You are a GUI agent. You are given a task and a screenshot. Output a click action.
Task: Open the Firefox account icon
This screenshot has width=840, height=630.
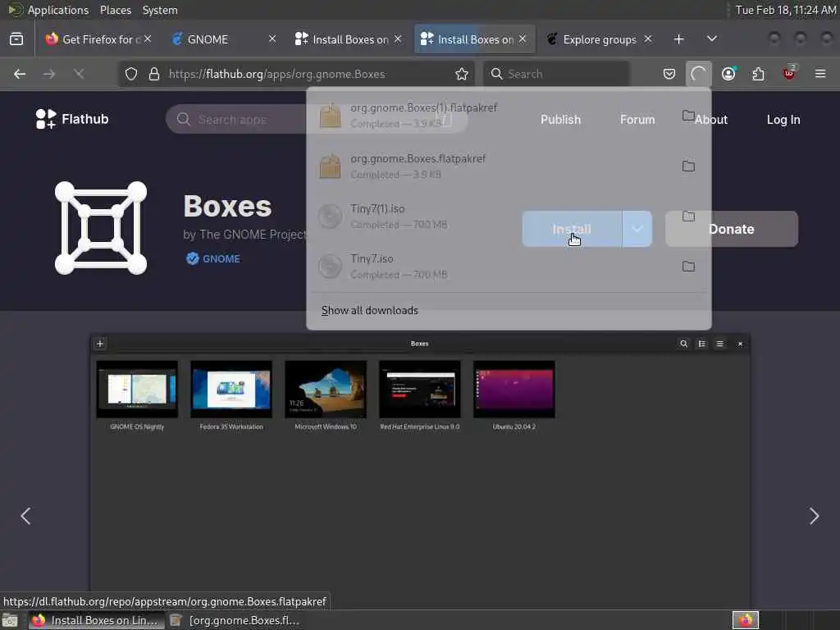click(x=728, y=74)
